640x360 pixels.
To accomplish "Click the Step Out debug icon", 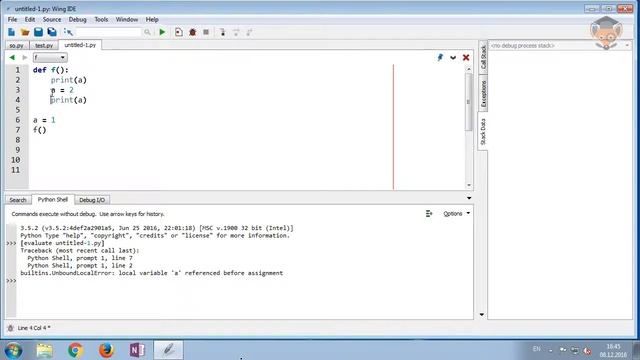I will coord(249,32).
